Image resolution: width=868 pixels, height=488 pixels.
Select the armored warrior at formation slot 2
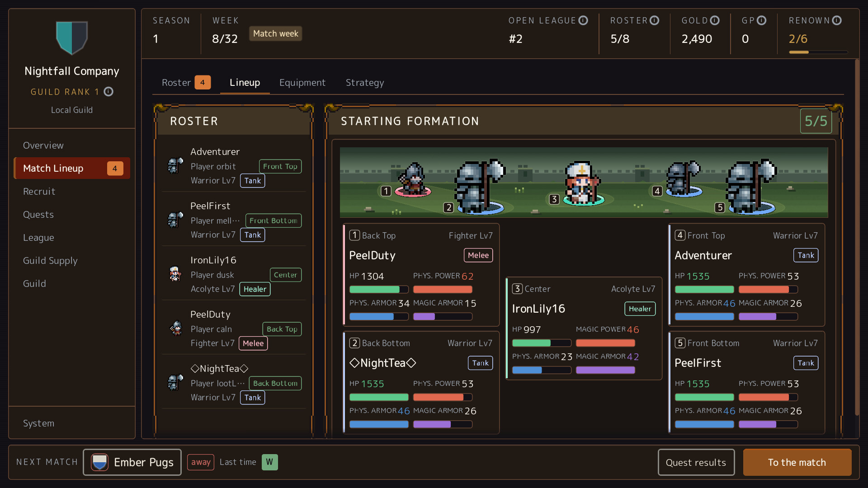(479, 186)
